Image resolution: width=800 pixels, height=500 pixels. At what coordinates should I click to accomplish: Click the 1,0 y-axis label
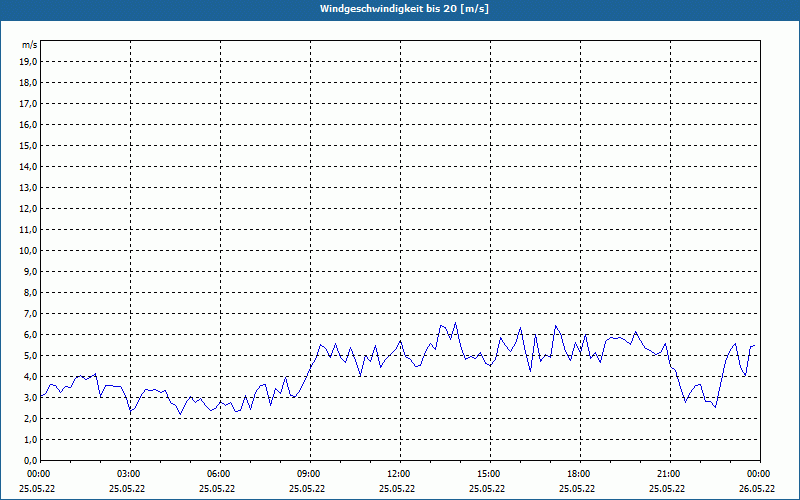(30, 439)
